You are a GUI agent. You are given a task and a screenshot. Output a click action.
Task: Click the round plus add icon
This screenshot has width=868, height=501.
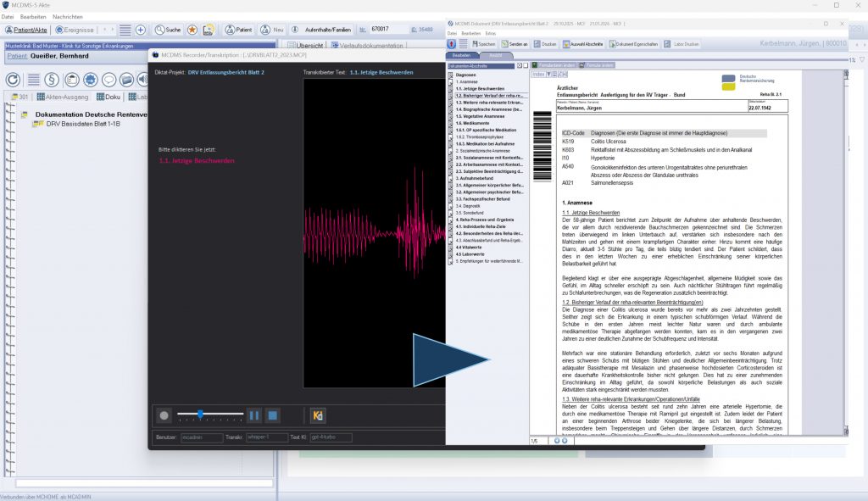[141, 29]
